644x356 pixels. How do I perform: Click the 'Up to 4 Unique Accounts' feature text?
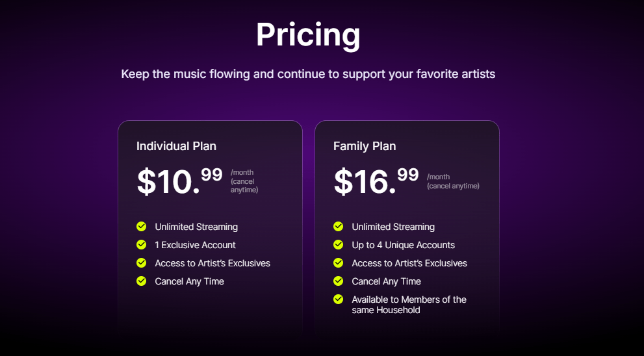[x=403, y=245]
